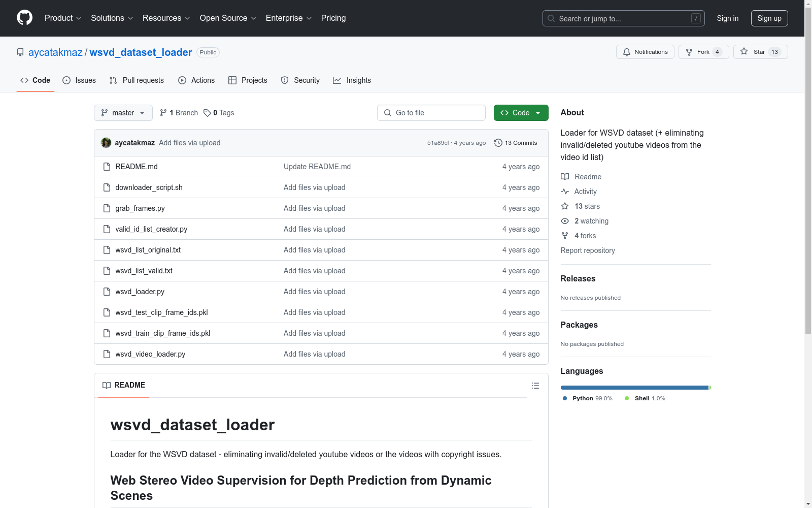Open wsvd_train_clip_frame_ids.pkl file

tap(162, 333)
